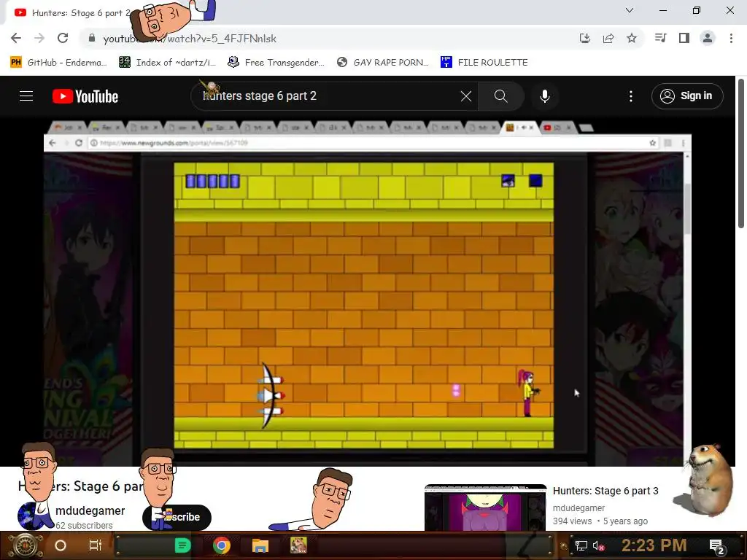This screenshot has height=560, width=747.
Task: Open the Start menu gear button
Action: click(x=25, y=545)
